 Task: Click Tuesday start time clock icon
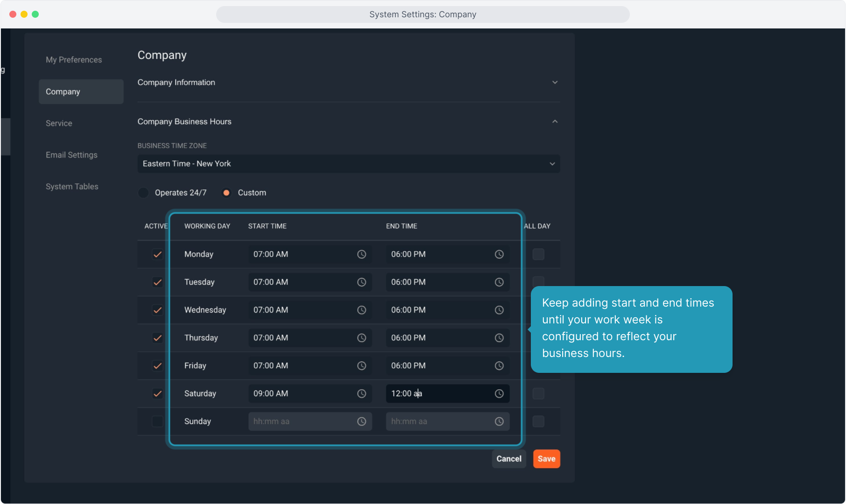pos(361,282)
